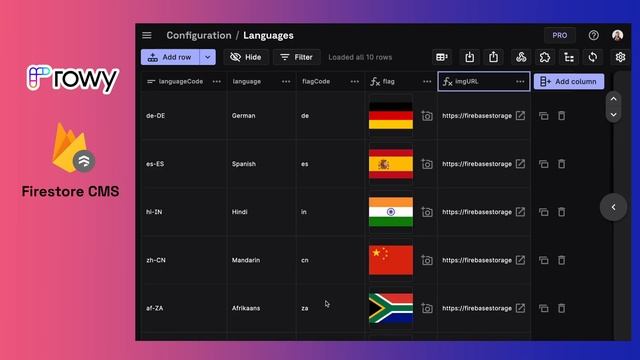Duplicate the Afrikaans row

pos(544,309)
